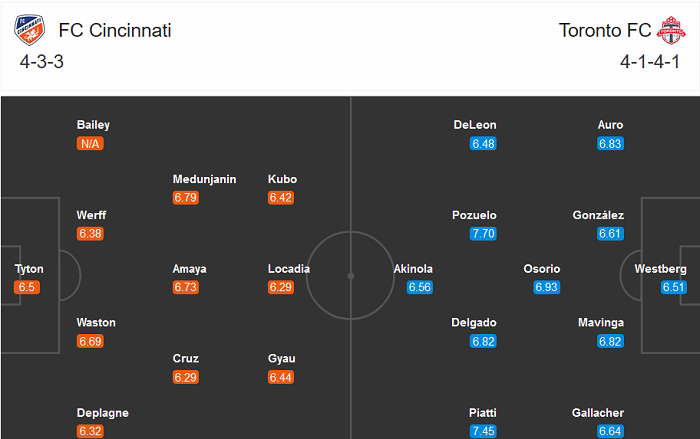Select player Medunjanin on the pitch
The width and height of the screenshot is (700, 439).
point(204,180)
